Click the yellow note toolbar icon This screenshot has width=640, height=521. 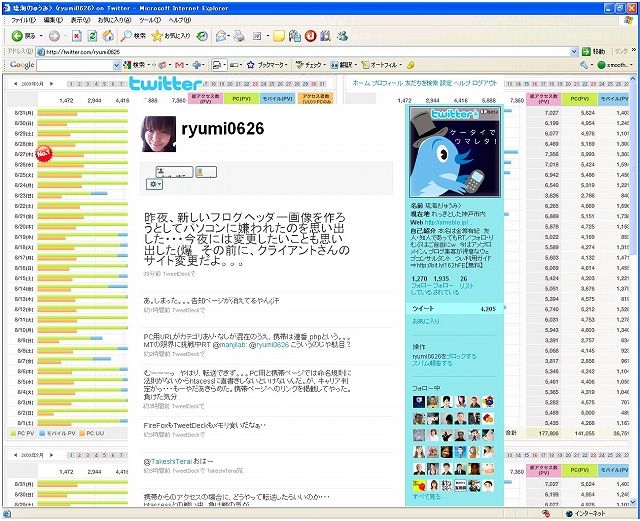[279, 36]
